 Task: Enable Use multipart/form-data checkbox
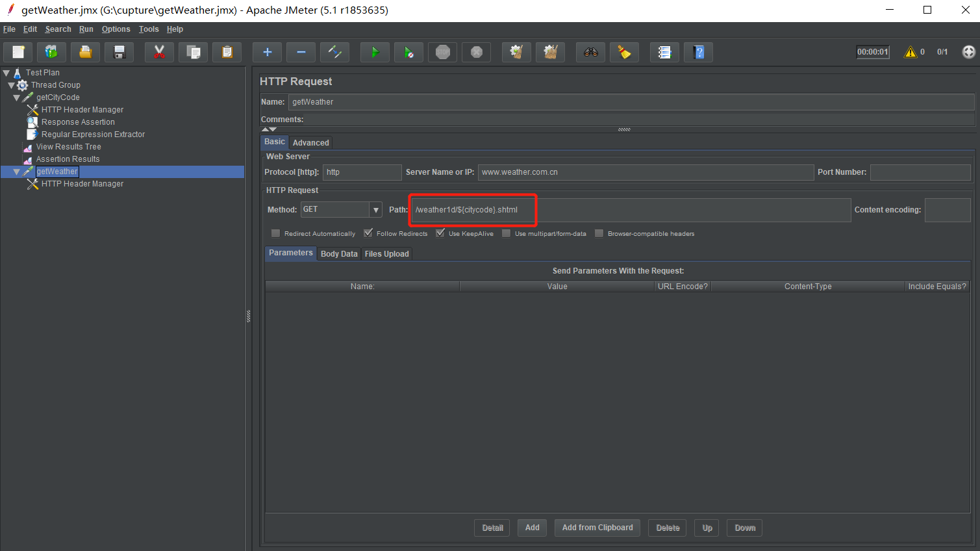pyautogui.click(x=507, y=233)
